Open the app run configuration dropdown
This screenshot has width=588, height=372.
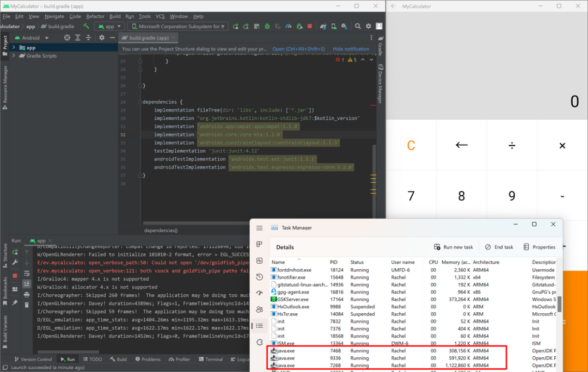pyautogui.click(x=109, y=26)
